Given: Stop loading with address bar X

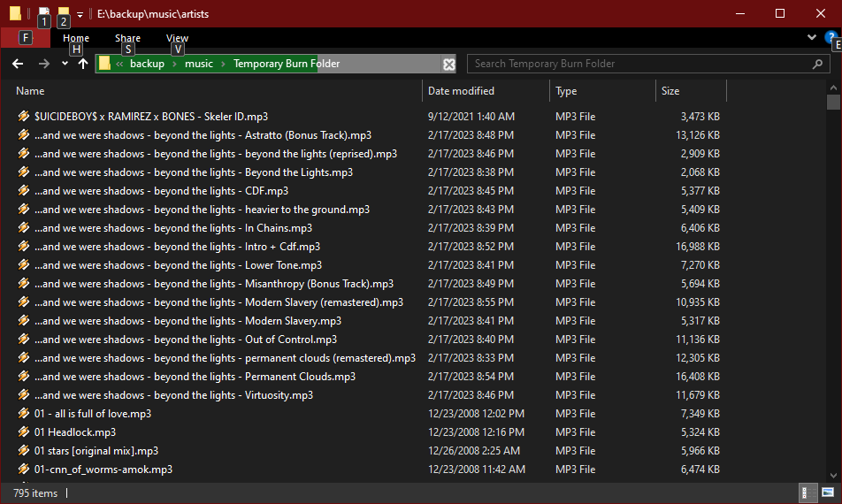Looking at the screenshot, I should (x=449, y=65).
